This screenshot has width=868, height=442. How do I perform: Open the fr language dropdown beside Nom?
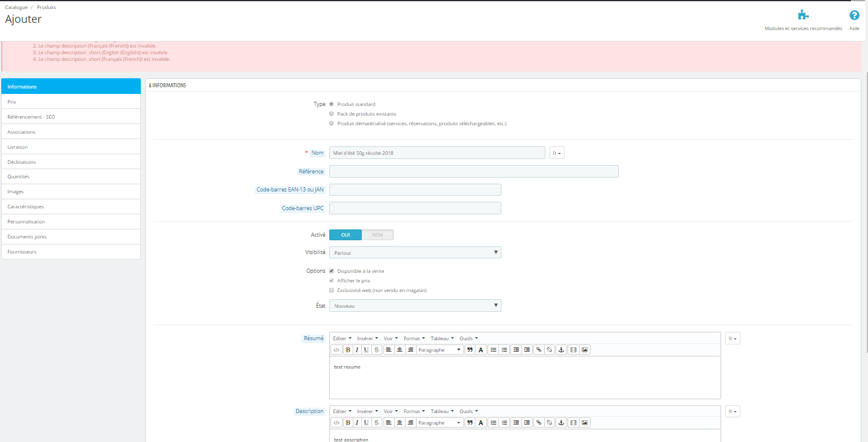(557, 153)
